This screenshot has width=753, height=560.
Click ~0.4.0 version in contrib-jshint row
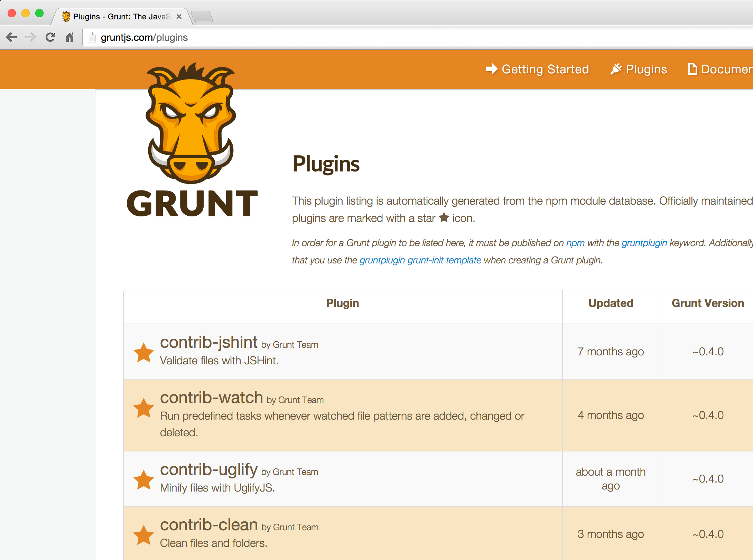708,352
